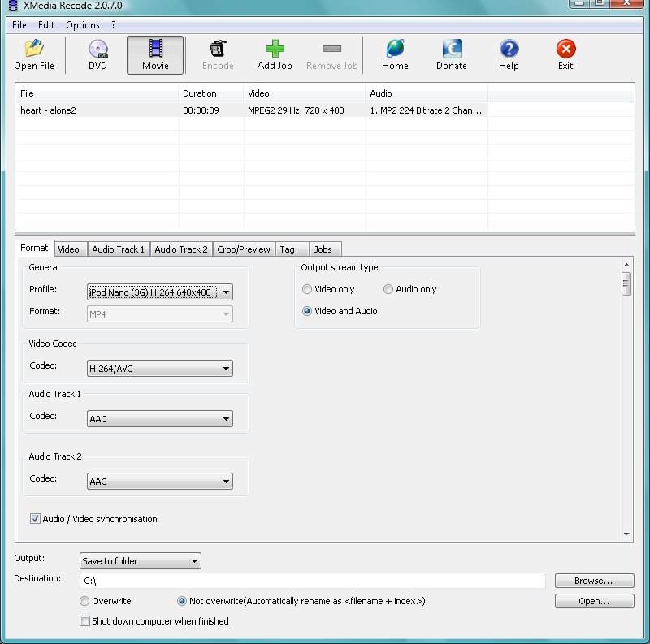Click the Home toolbar icon
The image size is (650, 644).
(x=395, y=54)
